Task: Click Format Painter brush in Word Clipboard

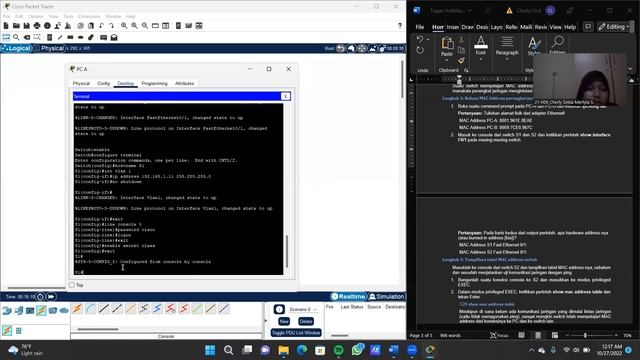Action: [x=461, y=60]
